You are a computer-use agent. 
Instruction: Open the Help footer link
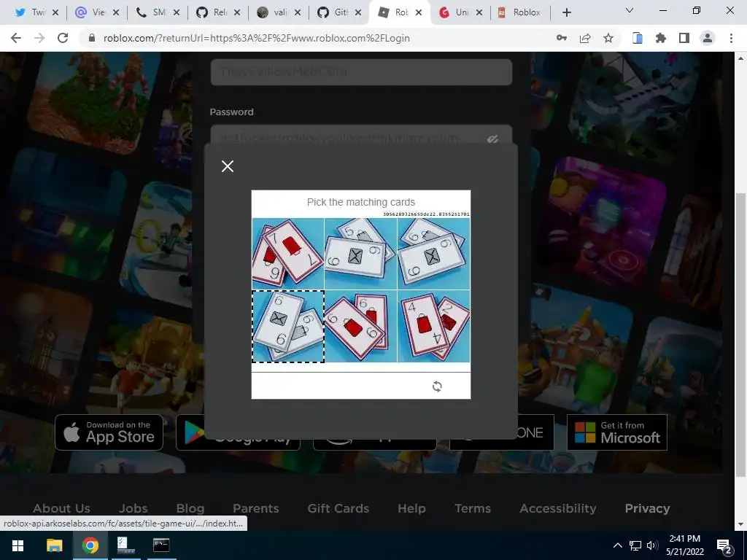411,508
